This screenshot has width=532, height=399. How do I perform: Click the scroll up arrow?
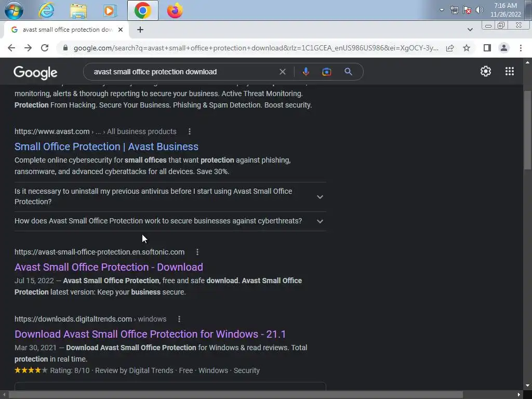pyautogui.click(x=527, y=62)
